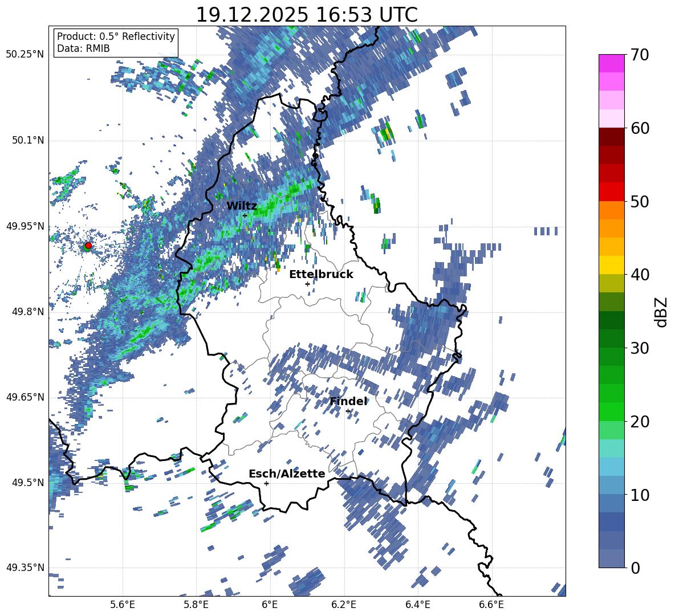Click the Findel cross marker
Image resolution: width=675 pixels, height=616 pixels.
pyautogui.click(x=348, y=411)
